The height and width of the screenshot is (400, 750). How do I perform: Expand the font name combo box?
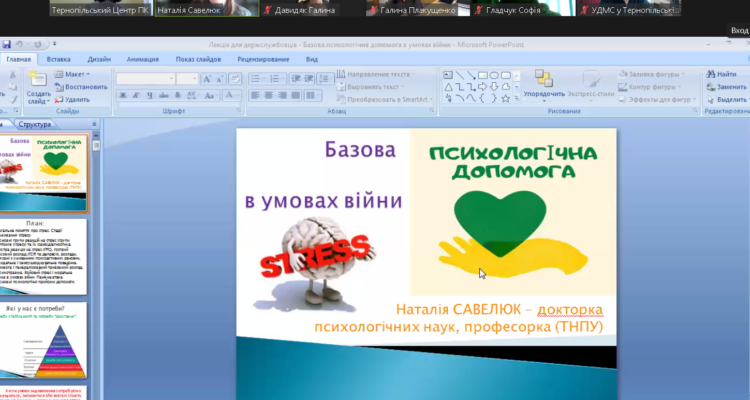coord(171,78)
